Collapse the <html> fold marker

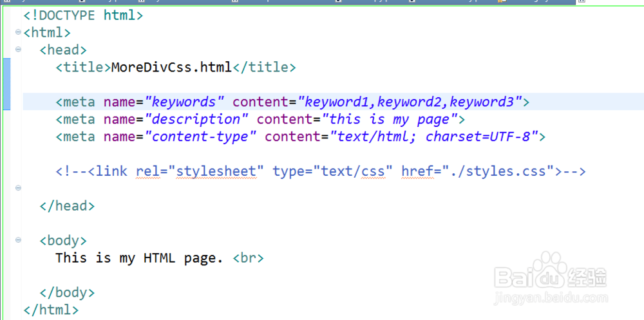[18, 32]
